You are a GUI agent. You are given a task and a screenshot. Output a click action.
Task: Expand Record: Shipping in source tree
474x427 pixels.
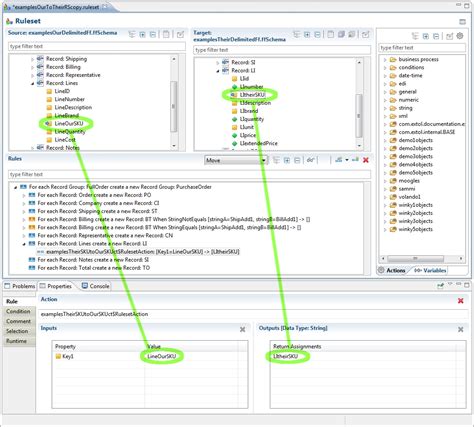[32, 59]
